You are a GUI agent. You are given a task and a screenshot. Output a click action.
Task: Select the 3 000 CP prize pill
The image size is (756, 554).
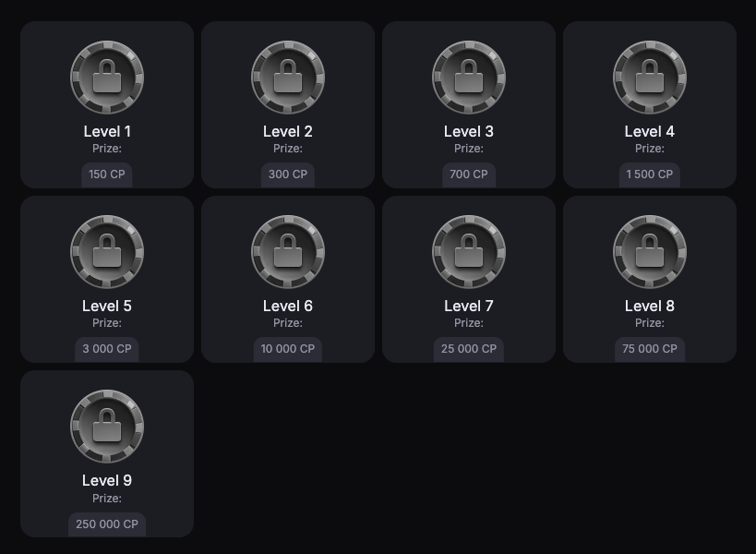(x=107, y=349)
